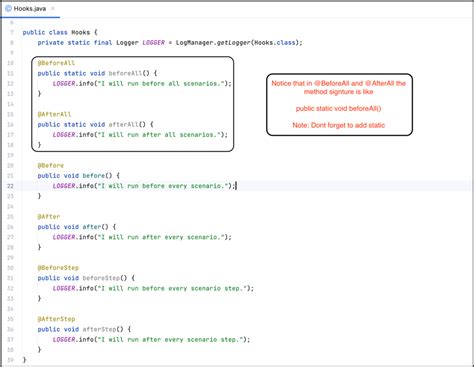The image size is (474, 367).
Task: Click the @AfterStep annotation
Action: pyautogui.click(x=56, y=319)
